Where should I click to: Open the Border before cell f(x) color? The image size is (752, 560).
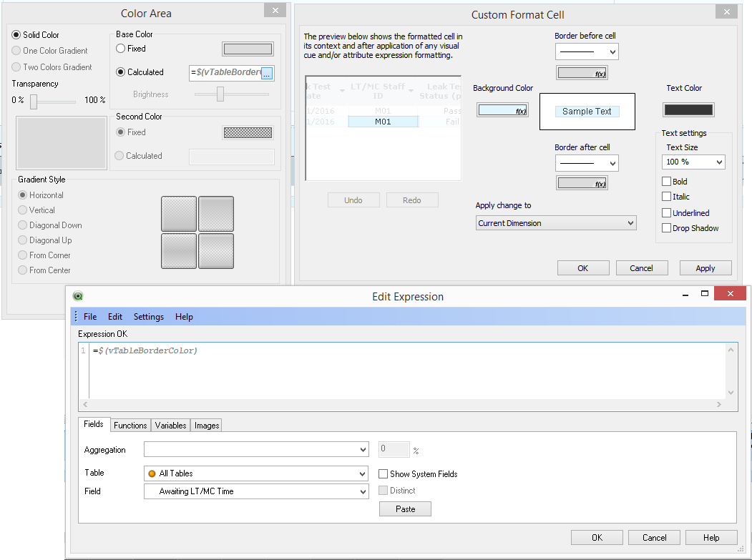pos(582,73)
